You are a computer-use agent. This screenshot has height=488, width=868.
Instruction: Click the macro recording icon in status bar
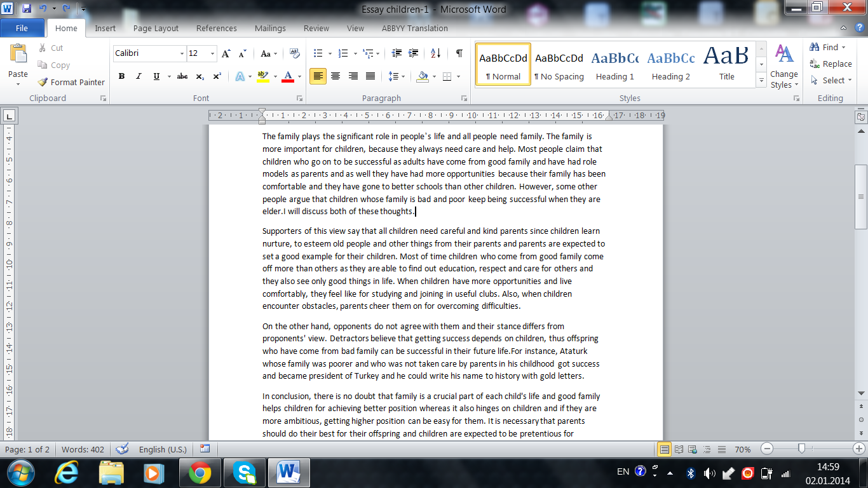[x=205, y=449]
